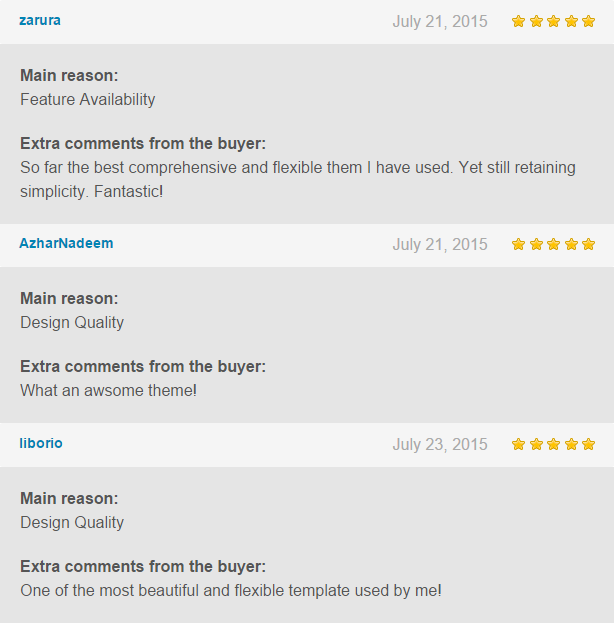Click the second star in AzharNadeem's rating
Image resolution: width=614 pixels, height=623 pixels.
coord(536,244)
